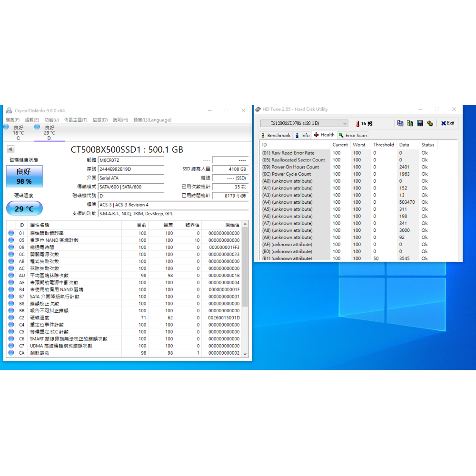Select the Health tab in HD Tune
This screenshot has width=476, height=476.
pyautogui.click(x=324, y=135)
